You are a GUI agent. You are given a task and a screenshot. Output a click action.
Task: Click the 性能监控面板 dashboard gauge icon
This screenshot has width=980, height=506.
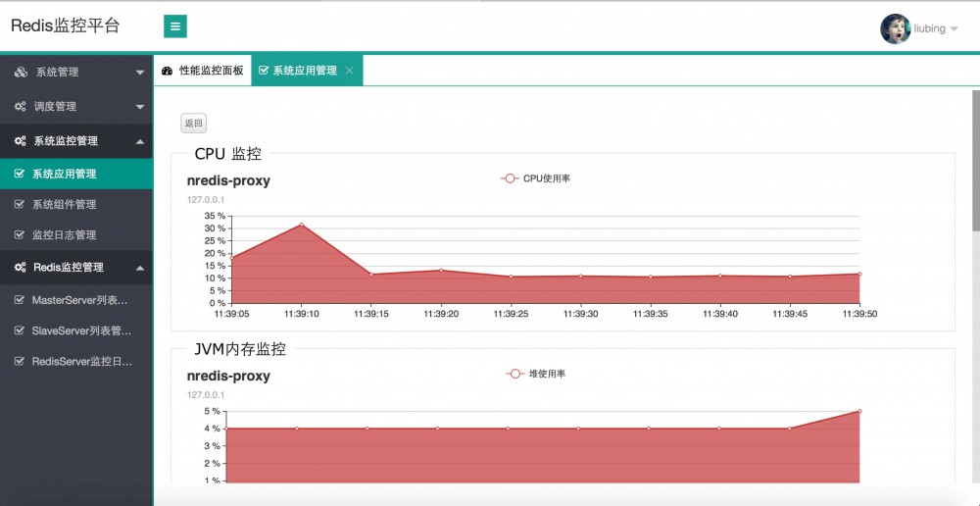pyautogui.click(x=167, y=71)
